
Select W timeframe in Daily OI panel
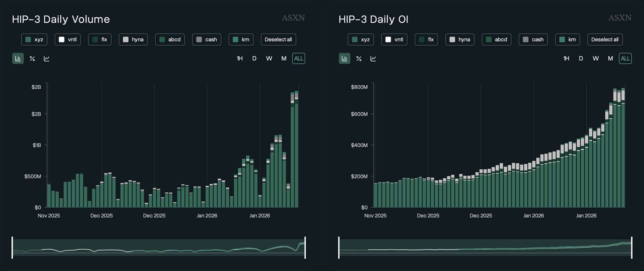click(596, 59)
